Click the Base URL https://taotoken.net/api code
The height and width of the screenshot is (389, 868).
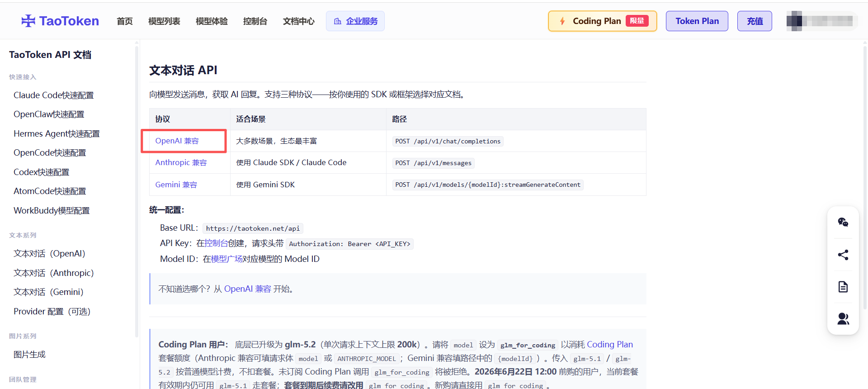(253, 228)
